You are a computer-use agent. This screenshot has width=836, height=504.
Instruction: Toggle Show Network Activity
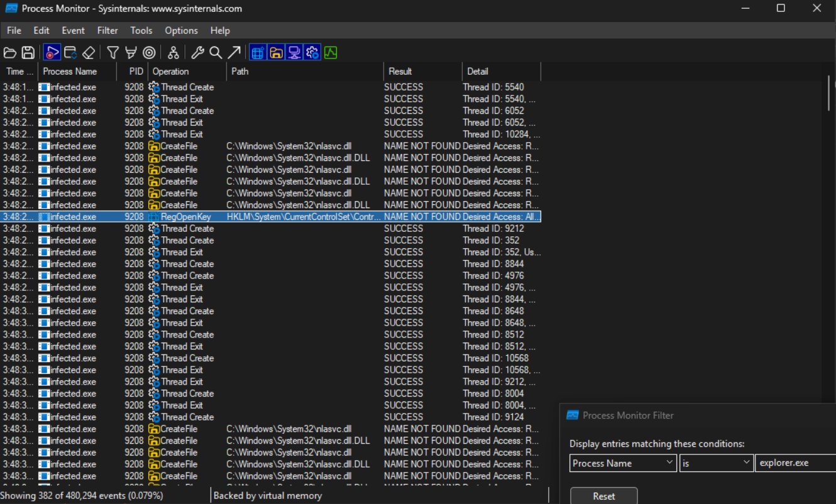point(294,53)
